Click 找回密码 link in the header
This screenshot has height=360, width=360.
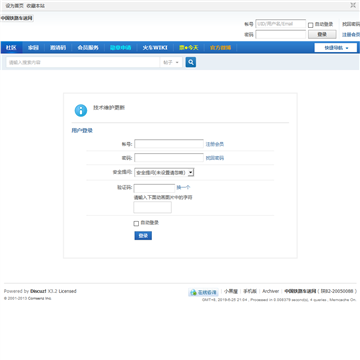(351, 24)
